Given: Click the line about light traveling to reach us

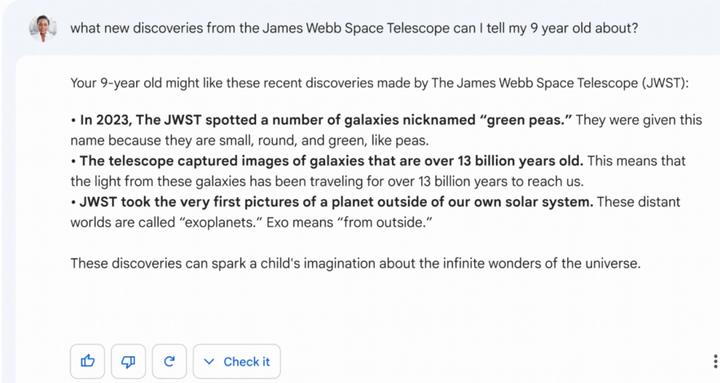Looking at the screenshot, I should click(x=327, y=181).
